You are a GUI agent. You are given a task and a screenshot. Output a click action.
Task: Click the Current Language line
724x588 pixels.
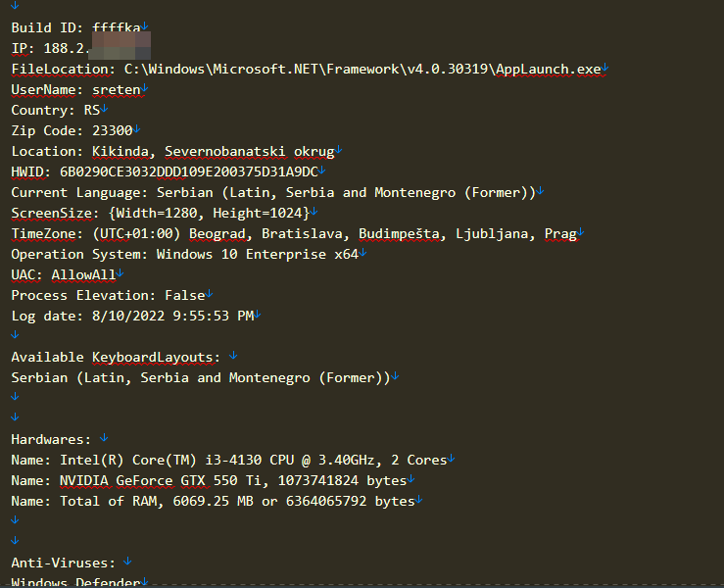click(273, 193)
